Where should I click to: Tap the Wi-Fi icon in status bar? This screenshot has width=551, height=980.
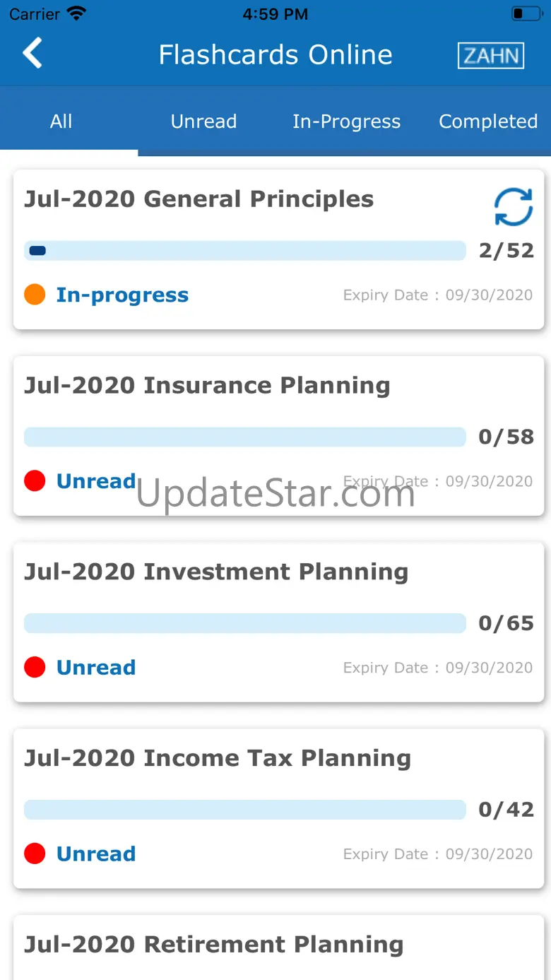pos(76,13)
